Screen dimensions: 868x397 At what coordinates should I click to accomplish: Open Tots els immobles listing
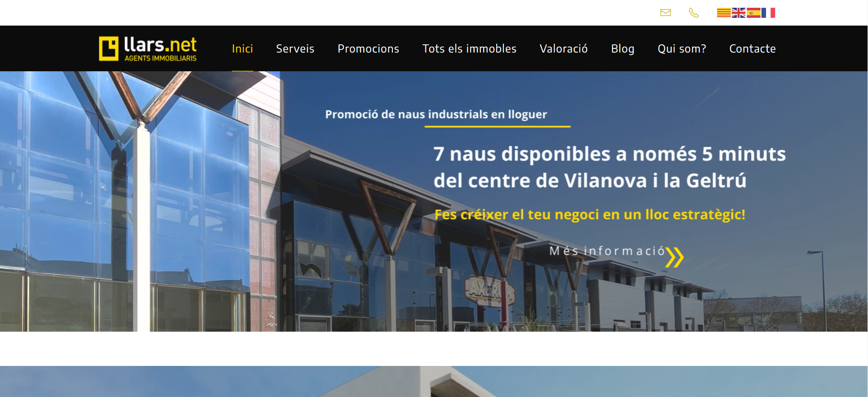(x=469, y=48)
